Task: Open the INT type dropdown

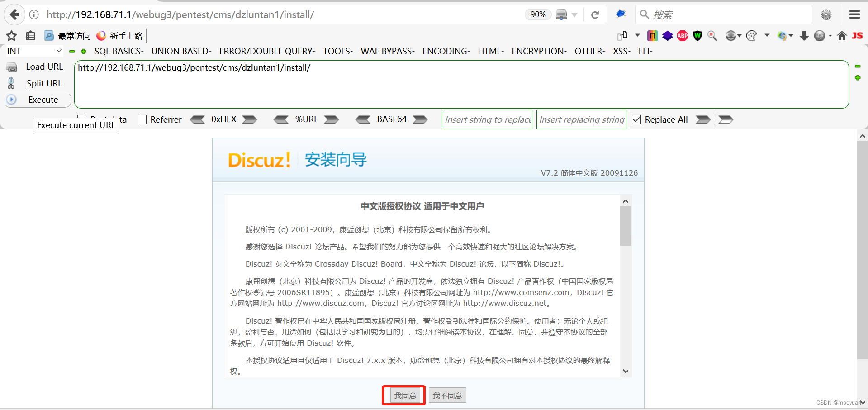Action: 34,51
